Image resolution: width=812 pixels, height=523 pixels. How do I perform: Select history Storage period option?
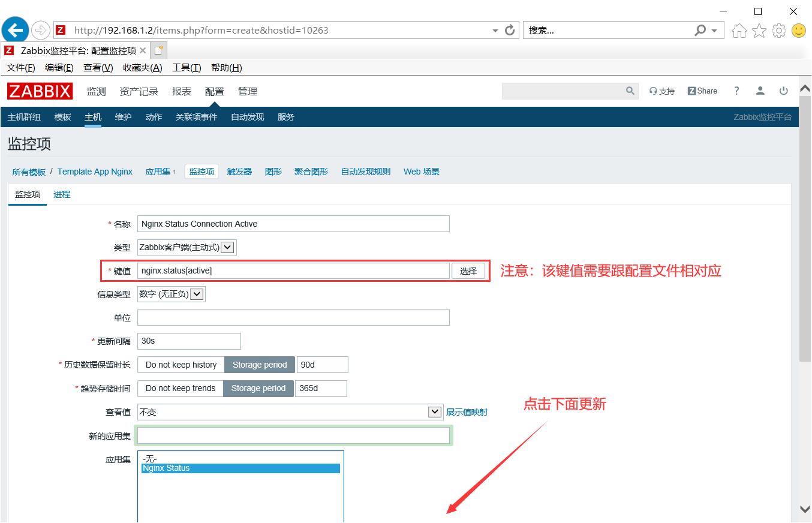[x=260, y=365]
